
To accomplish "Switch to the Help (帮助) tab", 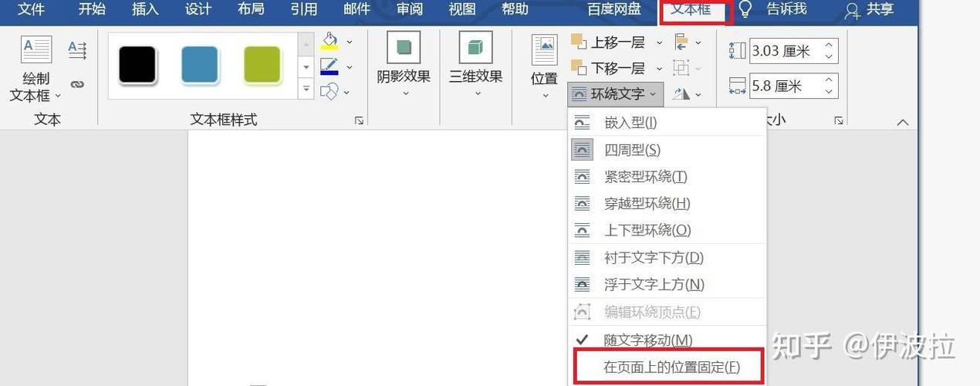I will (515, 9).
